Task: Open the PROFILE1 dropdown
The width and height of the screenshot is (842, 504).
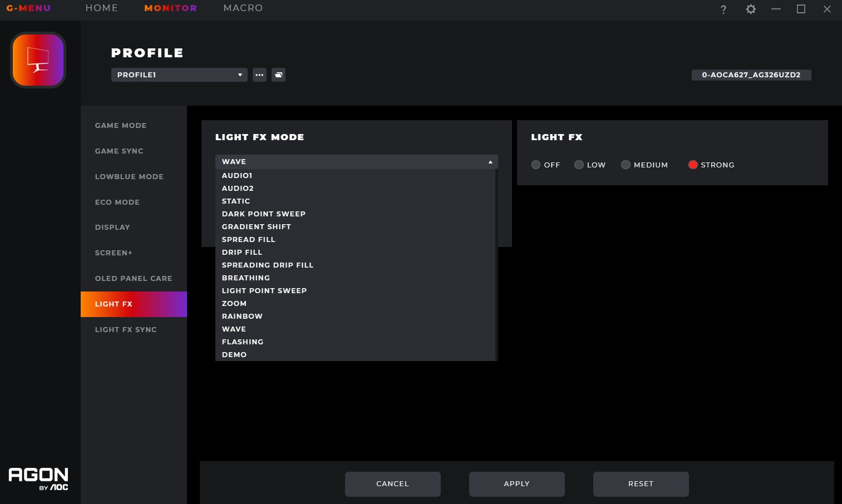Action: click(179, 75)
